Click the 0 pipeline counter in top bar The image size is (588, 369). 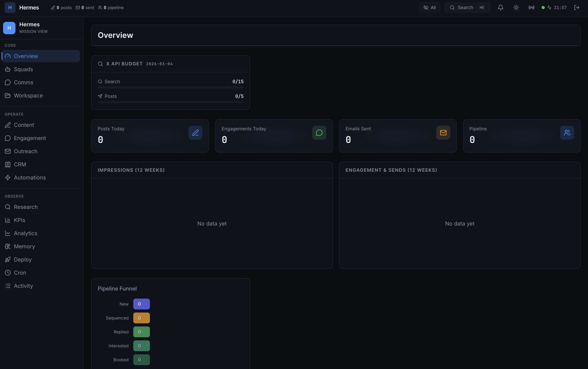pos(111,8)
